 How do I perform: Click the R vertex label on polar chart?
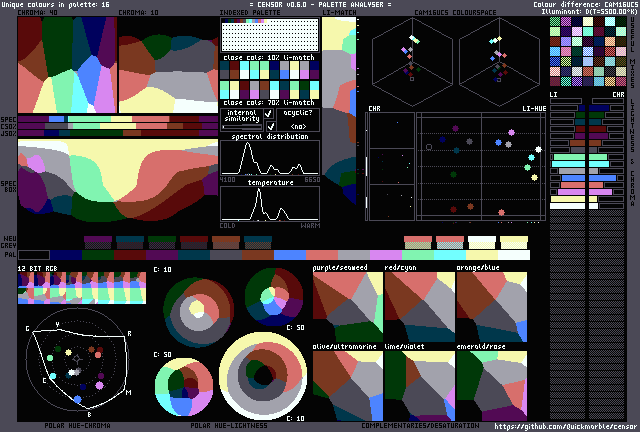click(x=129, y=334)
